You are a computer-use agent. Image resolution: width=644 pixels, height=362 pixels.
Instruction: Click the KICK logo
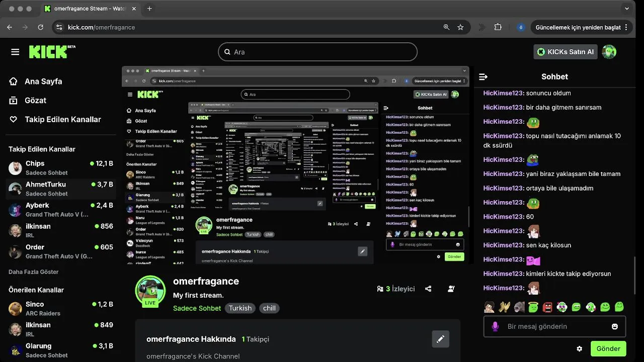pyautogui.click(x=52, y=51)
